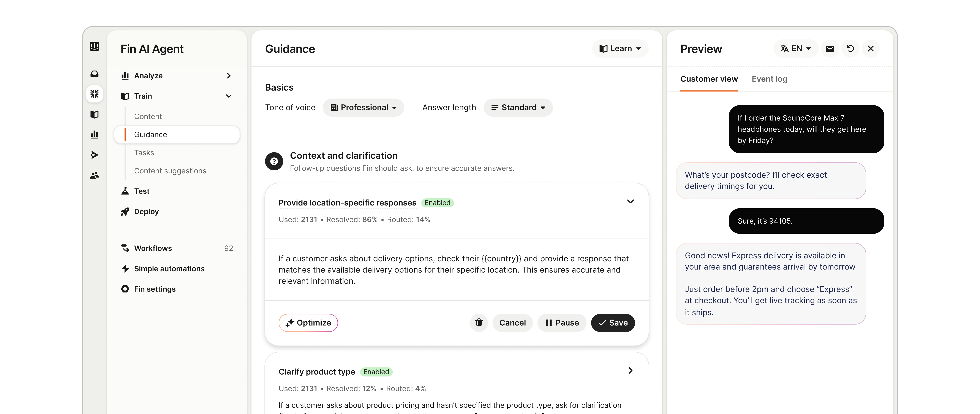Click the trash delete guidance icon
The height and width of the screenshot is (414, 980).
[479, 323]
